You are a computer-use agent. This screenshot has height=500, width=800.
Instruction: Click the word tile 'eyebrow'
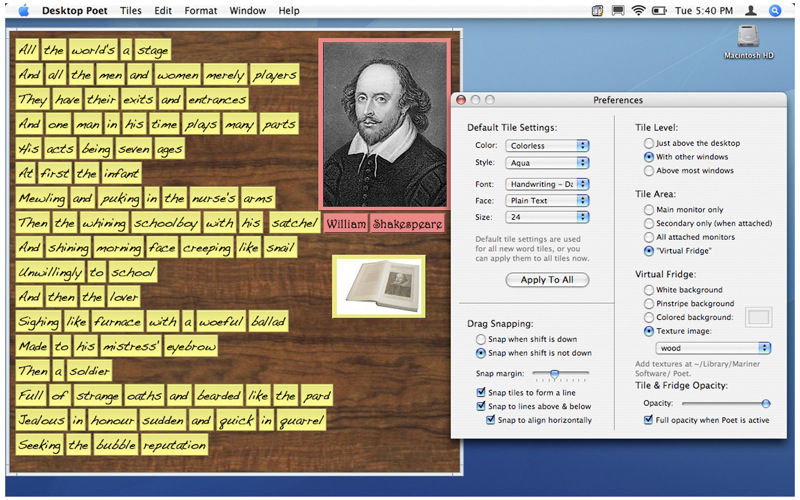[191, 346]
